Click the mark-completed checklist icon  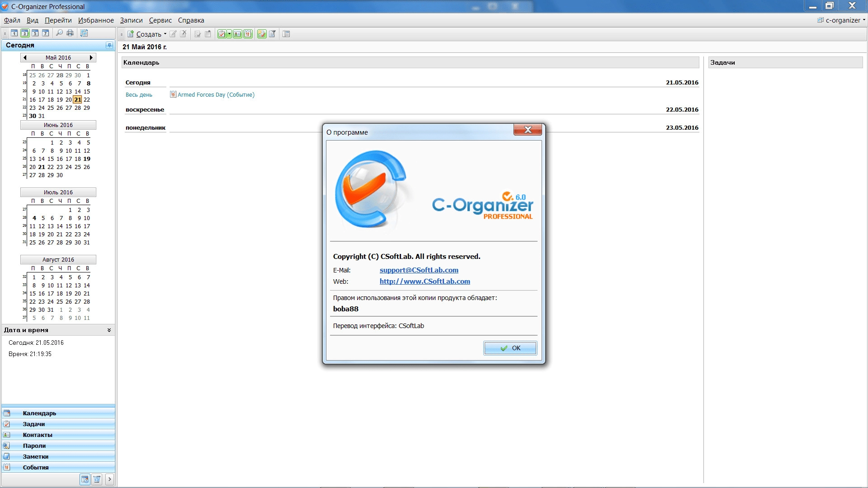pos(198,34)
